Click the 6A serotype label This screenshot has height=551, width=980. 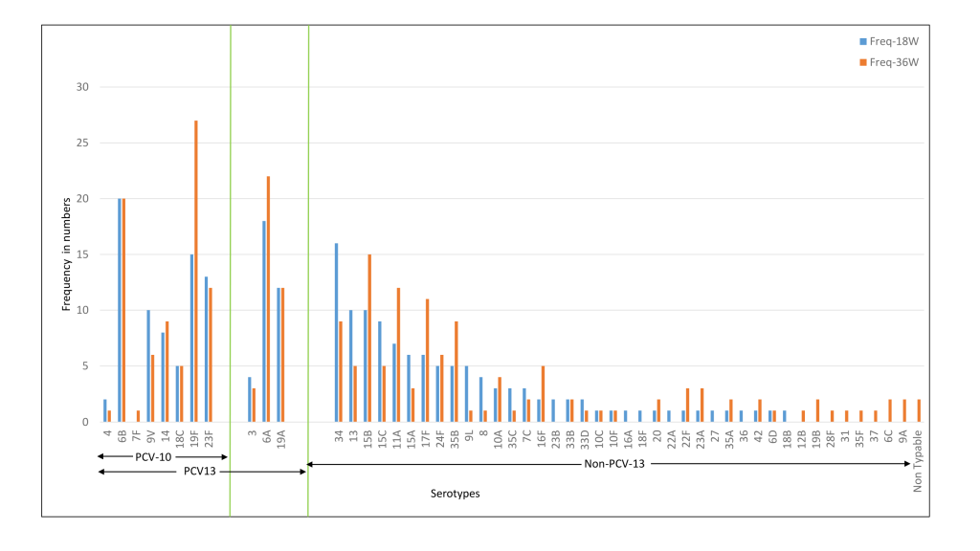tap(267, 436)
